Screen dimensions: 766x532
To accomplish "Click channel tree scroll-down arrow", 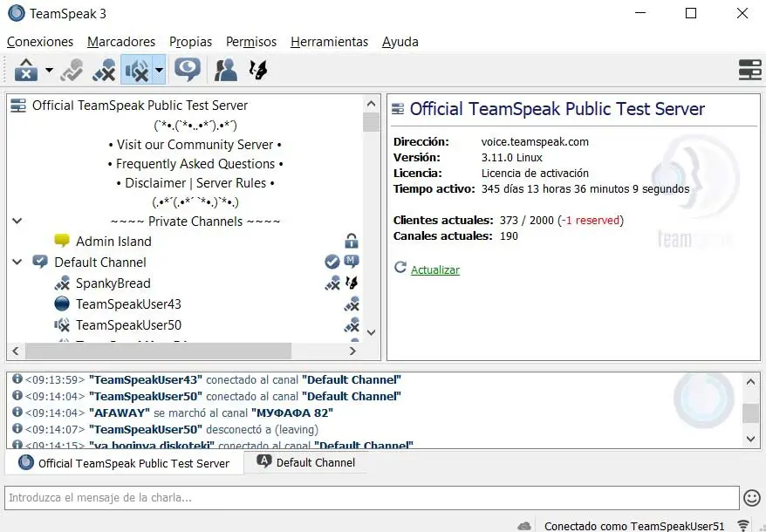I will point(372,332).
